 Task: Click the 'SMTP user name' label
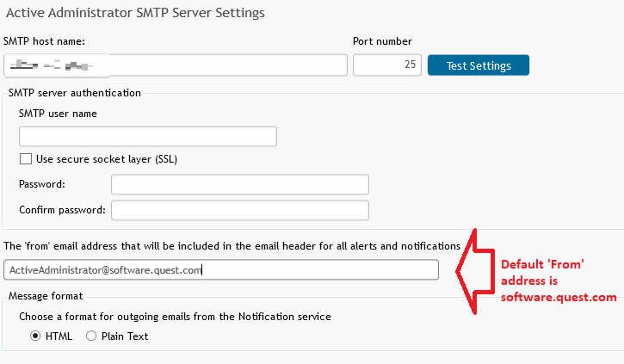tap(58, 114)
